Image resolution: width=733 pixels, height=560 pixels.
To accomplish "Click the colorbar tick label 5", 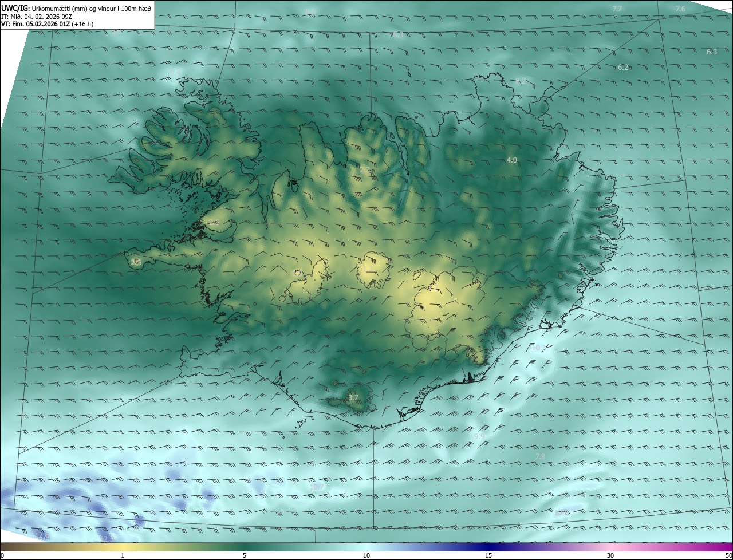I will pyautogui.click(x=245, y=556).
